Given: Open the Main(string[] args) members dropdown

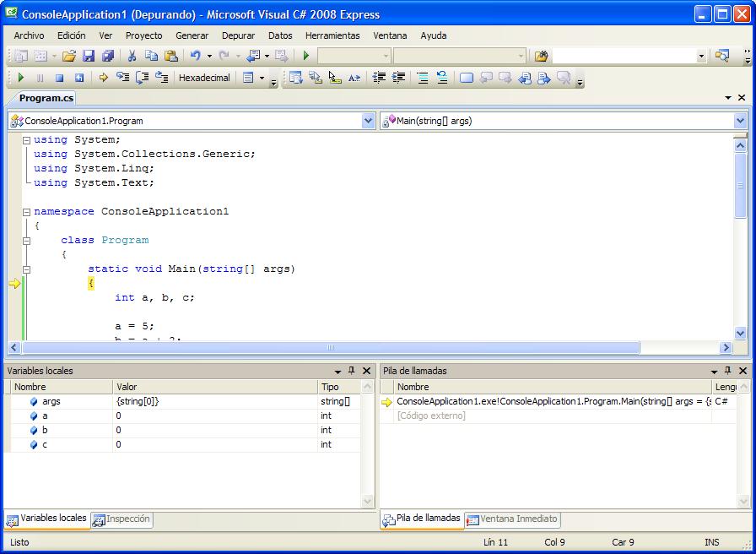Looking at the screenshot, I should point(740,121).
